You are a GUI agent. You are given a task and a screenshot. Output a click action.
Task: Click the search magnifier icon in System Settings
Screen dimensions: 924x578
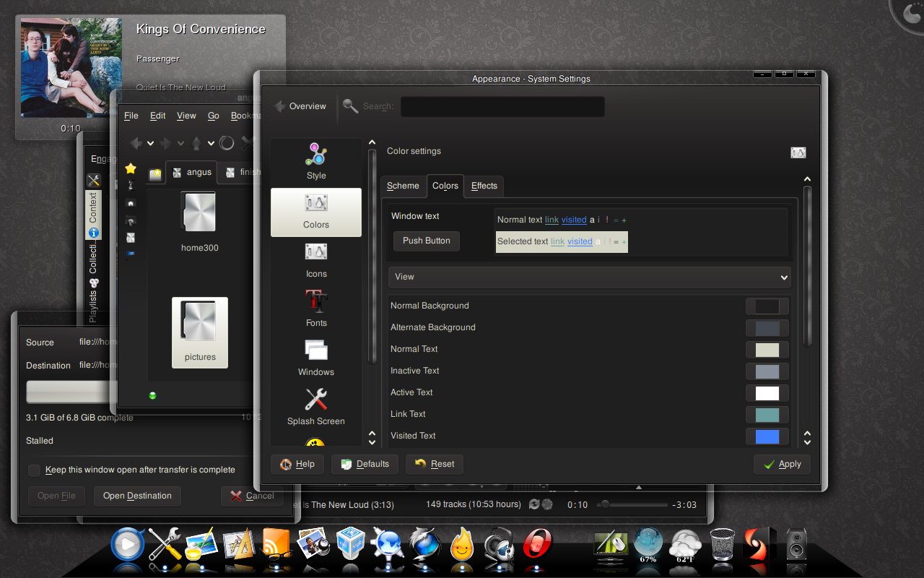pos(351,106)
